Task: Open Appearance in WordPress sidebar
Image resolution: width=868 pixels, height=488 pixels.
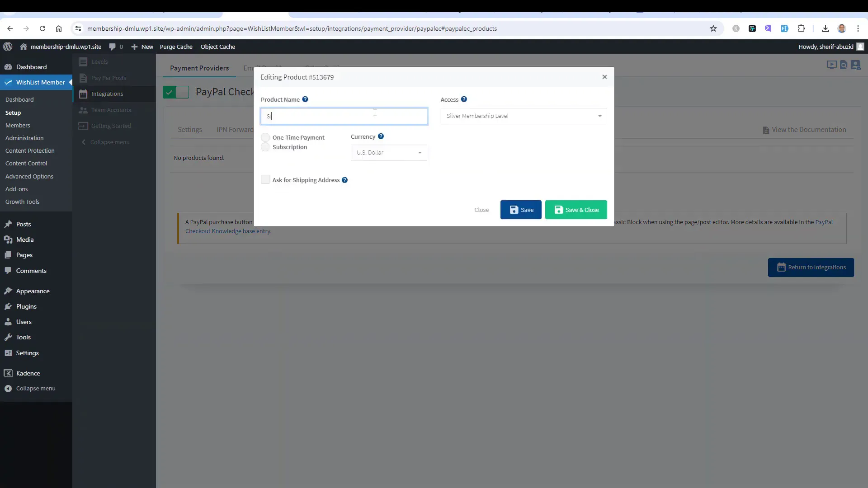Action: click(x=33, y=291)
